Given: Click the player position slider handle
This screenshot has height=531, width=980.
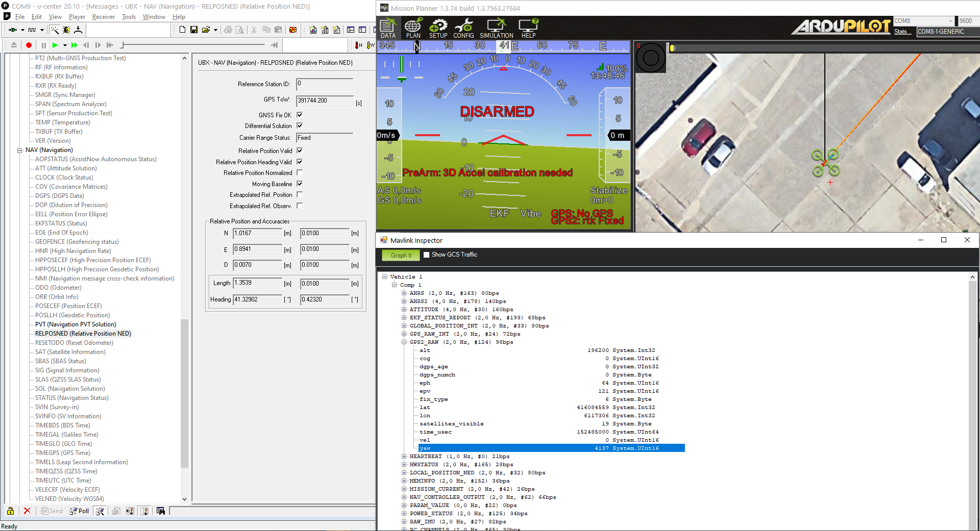Looking at the screenshot, I should 122,45.
